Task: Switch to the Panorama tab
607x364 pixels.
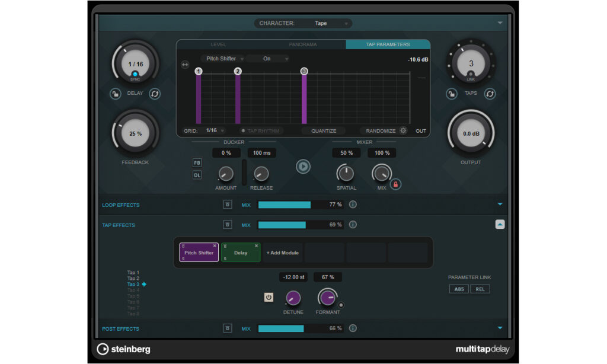Action: click(303, 44)
